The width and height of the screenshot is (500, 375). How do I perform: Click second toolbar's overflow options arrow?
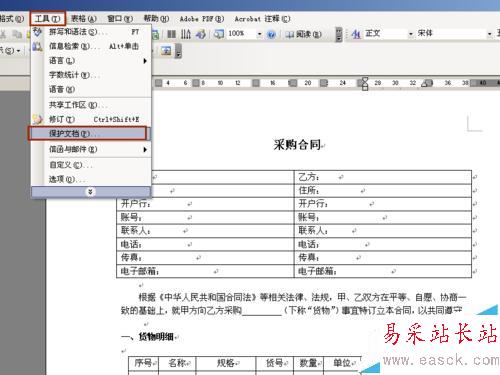pos(179,51)
